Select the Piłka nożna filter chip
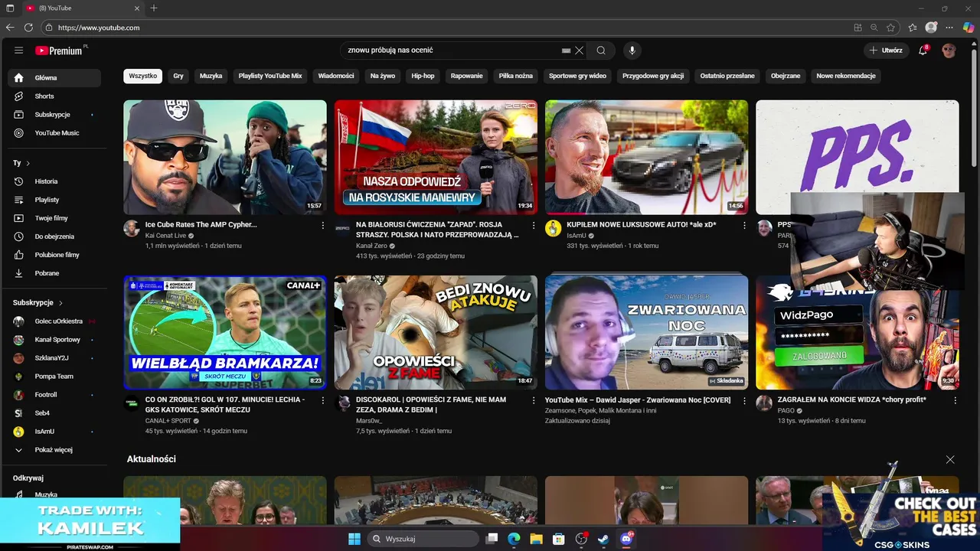 515,76
